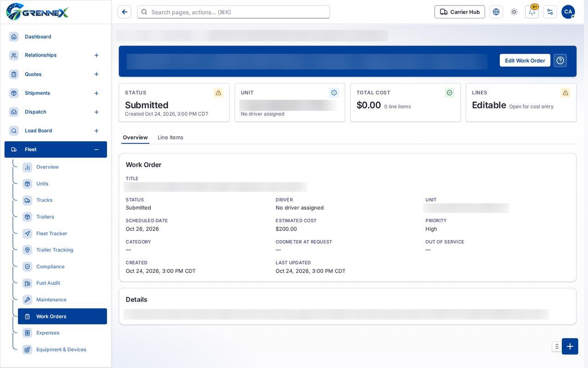Viewport: 588px width, 368px height.
Task: Click the $200.00 estimated cost value
Action: tap(286, 229)
